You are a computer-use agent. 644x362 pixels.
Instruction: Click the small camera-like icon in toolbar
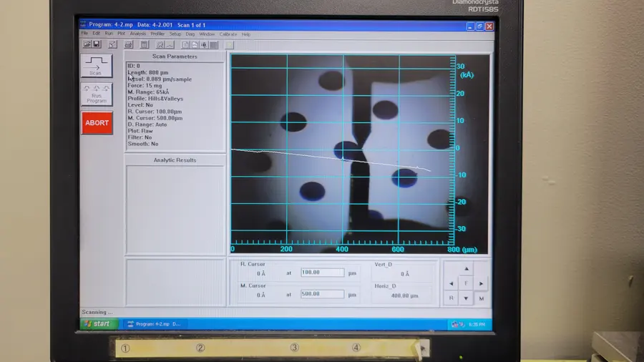coord(204,45)
